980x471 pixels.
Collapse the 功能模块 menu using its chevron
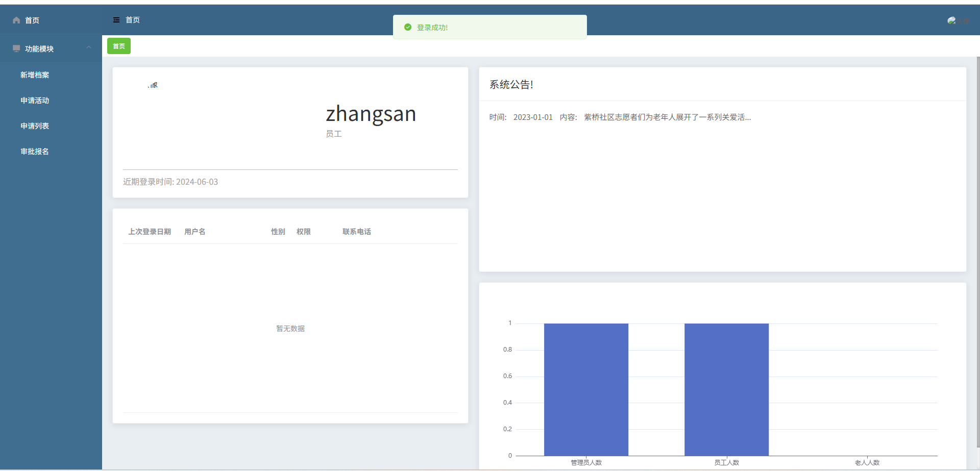pyautogui.click(x=89, y=47)
